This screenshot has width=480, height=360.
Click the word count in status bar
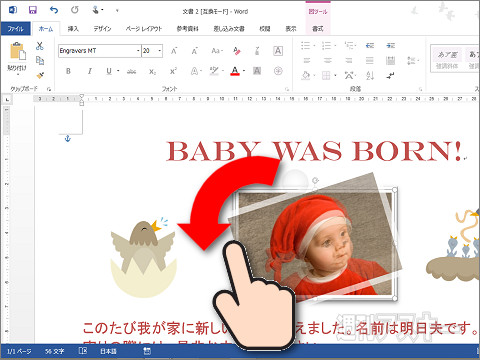55,351
